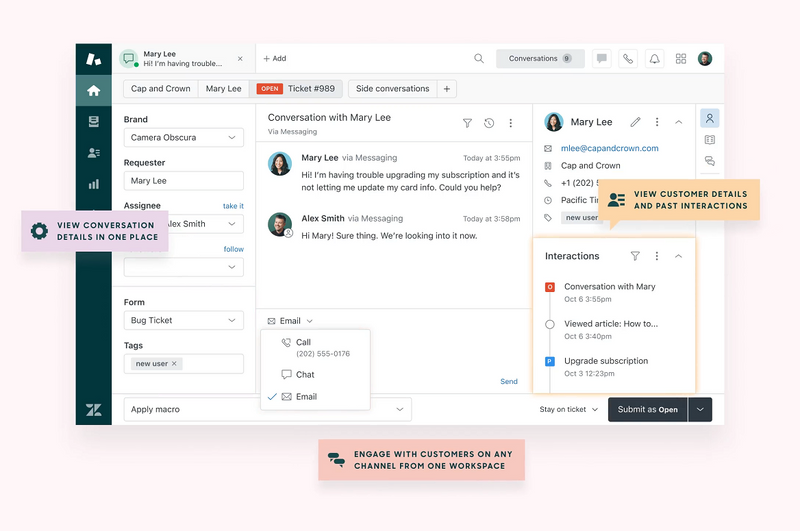Click the Tags input field

184,364
